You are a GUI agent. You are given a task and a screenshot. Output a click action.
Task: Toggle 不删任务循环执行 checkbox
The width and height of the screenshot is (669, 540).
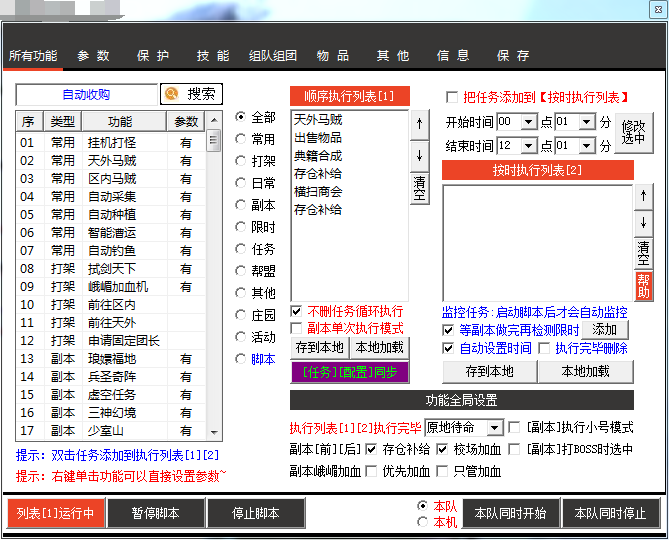click(x=296, y=311)
